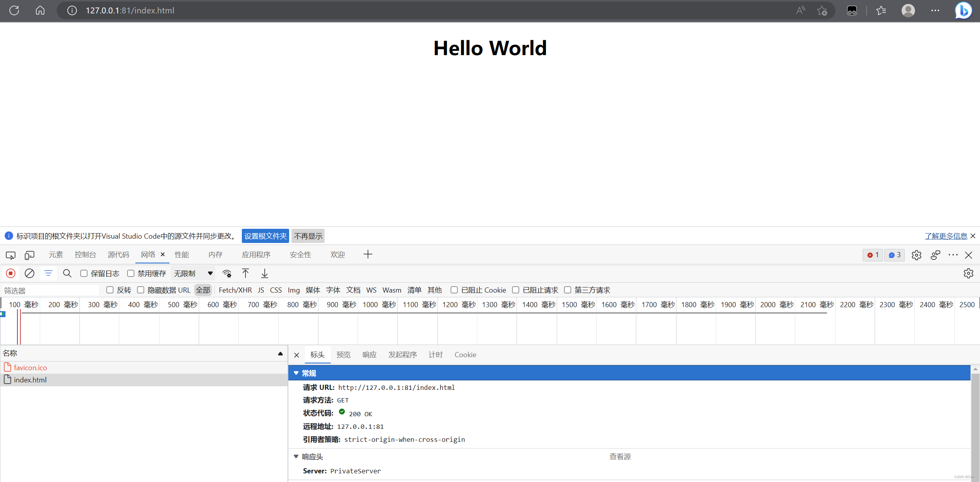Check 已阻止请求 option
This screenshot has width=980, height=482.
pos(516,290)
